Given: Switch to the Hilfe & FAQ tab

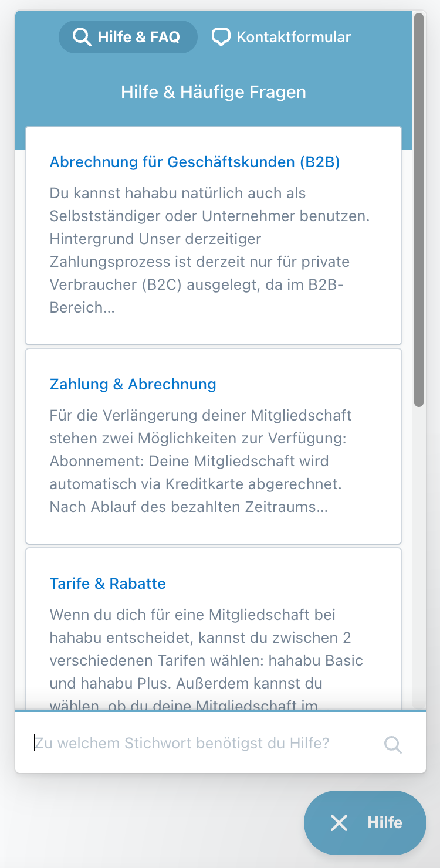Looking at the screenshot, I should [128, 37].
